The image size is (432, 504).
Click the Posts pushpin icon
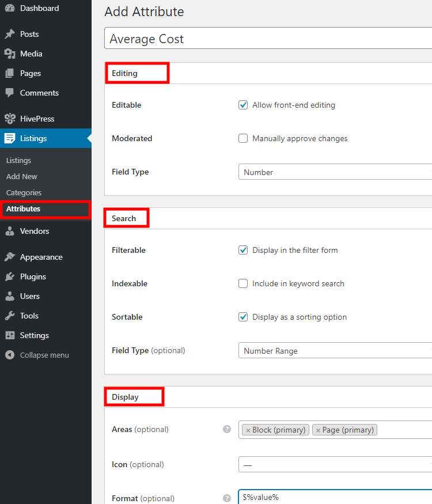pyautogui.click(x=10, y=34)
